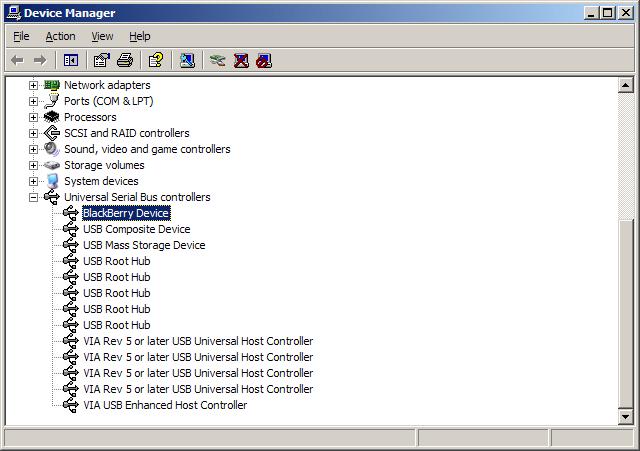Expand the Storage volumes node

[33, 165]
